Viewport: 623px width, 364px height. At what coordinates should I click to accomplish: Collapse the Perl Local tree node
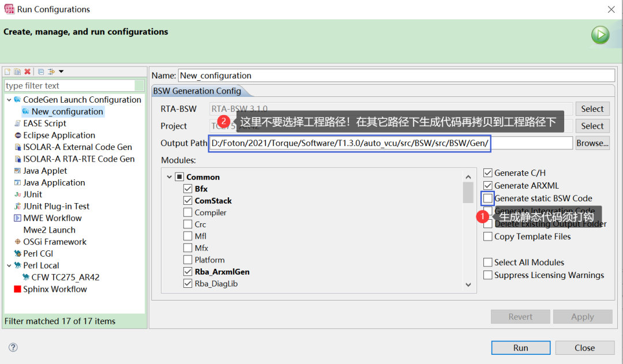[x=9, y=265]
